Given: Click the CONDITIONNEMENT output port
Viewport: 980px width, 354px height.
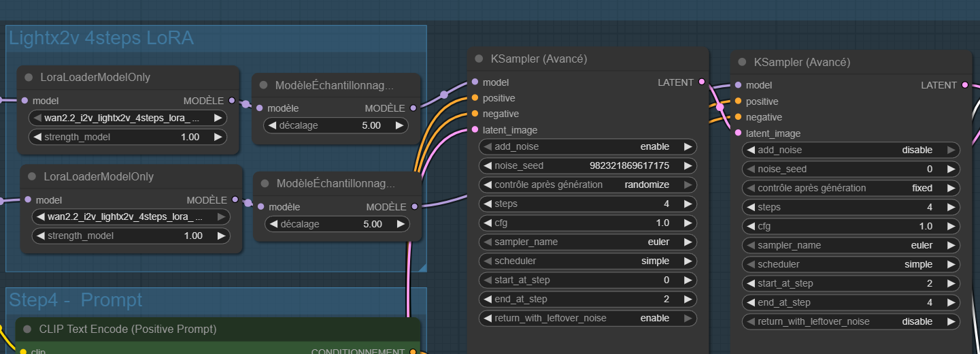Looking at the screenshot, I should tap(412, 351).
